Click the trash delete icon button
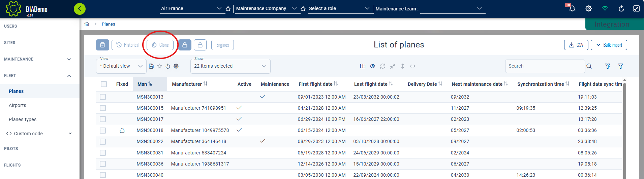644x179 pixels. pos(102,45)
